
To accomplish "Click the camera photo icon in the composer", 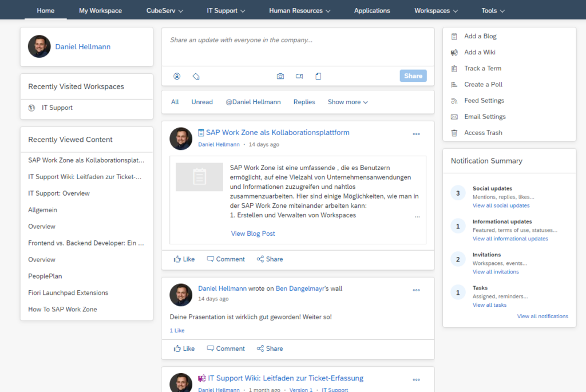I will pyautogui.click(x=280, y=76).
